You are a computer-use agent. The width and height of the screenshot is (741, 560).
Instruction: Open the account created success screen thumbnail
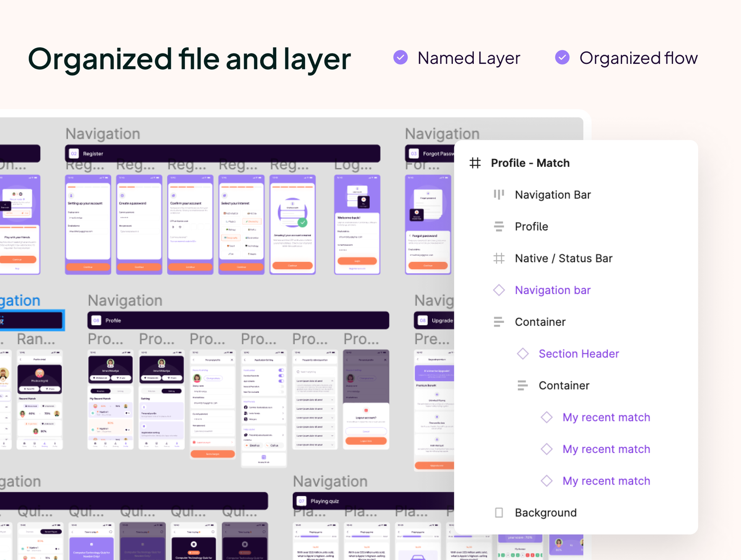(x=292, y=225)
